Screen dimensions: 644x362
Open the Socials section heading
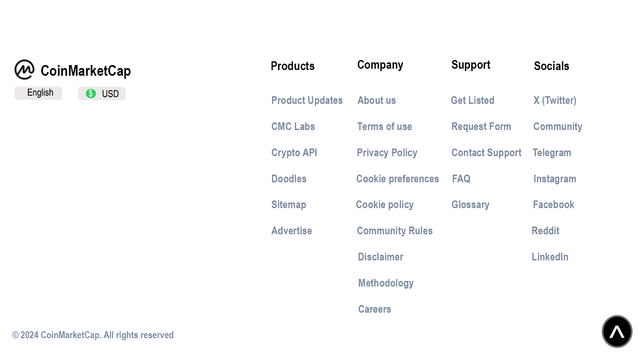point(551,66)
